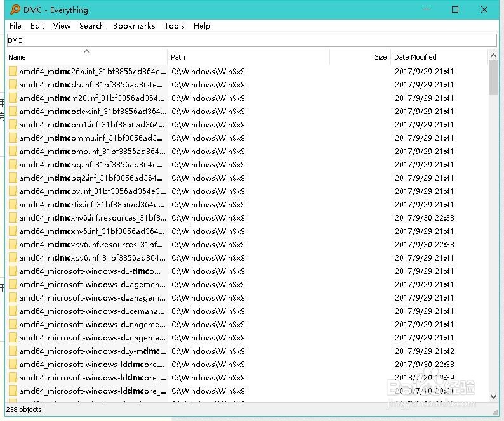Sort results by Date Modified column header

(x=439, y=57)
